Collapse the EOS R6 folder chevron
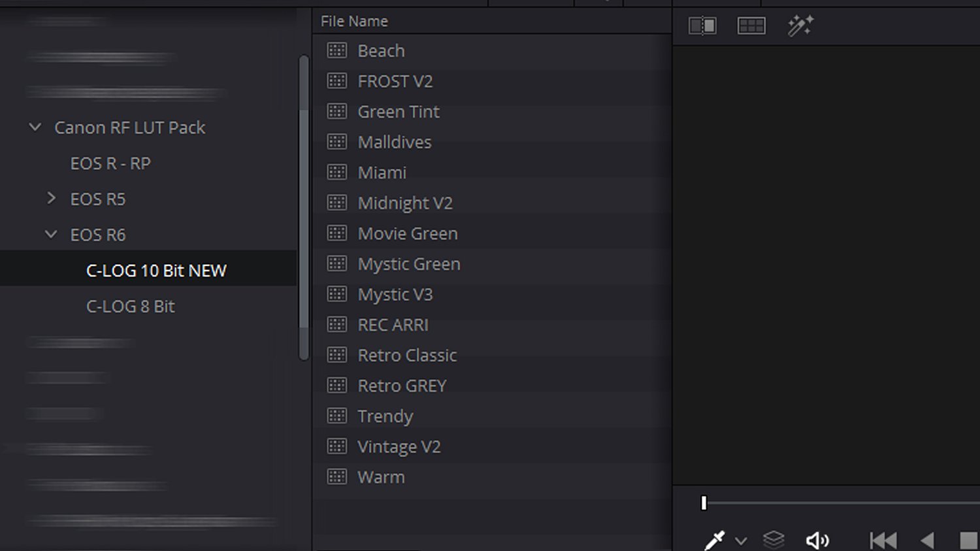This screenshot has height=551, width=980. (x=51, y=234)
